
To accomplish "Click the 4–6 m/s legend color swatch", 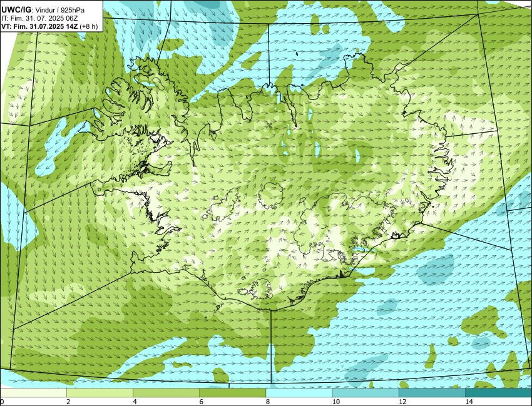I will [x=166, y=393].
